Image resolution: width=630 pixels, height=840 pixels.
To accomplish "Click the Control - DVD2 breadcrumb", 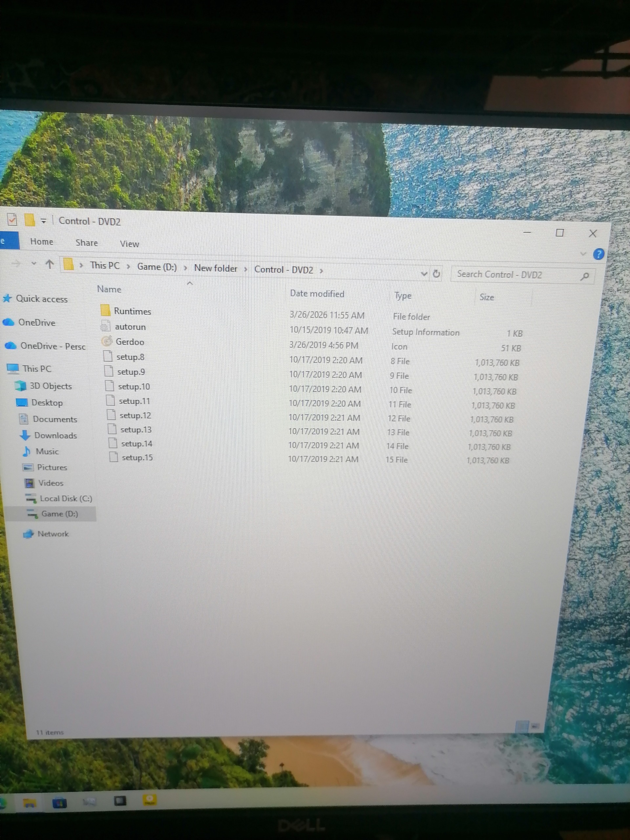I will pos(284,270).
